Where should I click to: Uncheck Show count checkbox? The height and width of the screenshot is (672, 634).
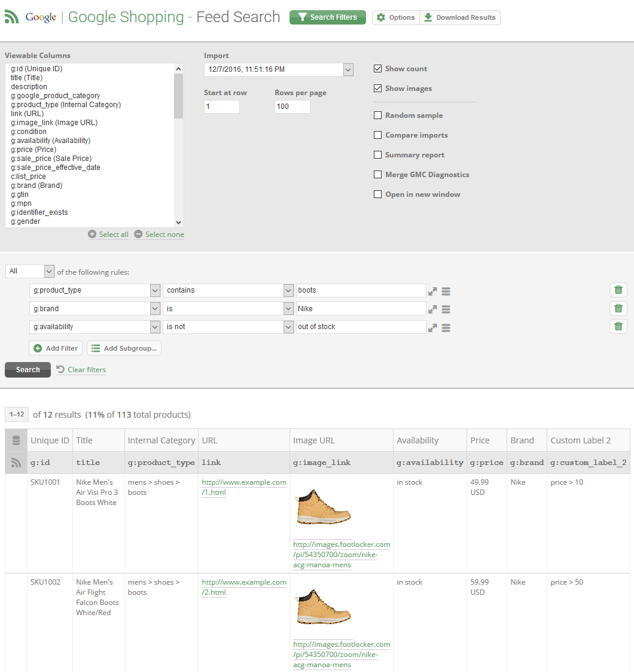coord(377,69)
